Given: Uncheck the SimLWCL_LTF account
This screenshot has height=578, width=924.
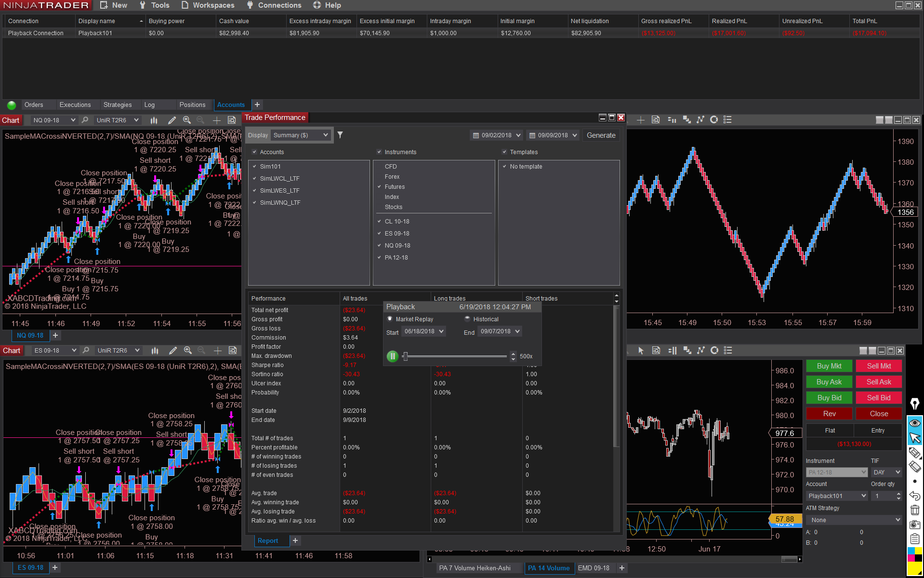Looking at the screenshot, I should pos(254,178).
